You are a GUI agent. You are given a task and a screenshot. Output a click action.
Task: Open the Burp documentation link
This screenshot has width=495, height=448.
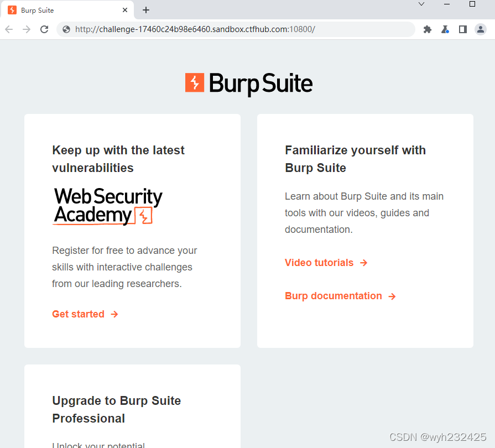[340, 296]
